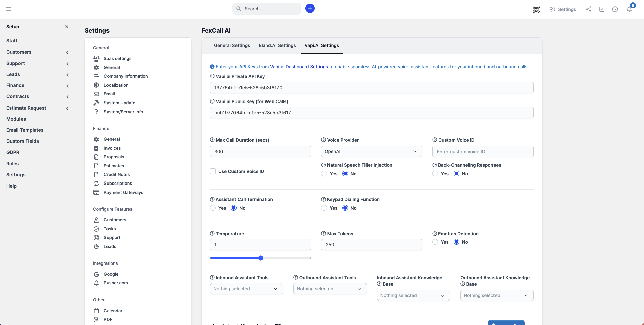Close the Setup sidebar panel

(67, 27)
